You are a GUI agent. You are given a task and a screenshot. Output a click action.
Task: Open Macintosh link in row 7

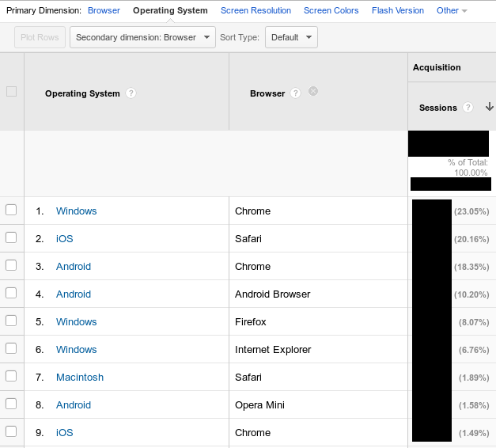pos(80,377)
